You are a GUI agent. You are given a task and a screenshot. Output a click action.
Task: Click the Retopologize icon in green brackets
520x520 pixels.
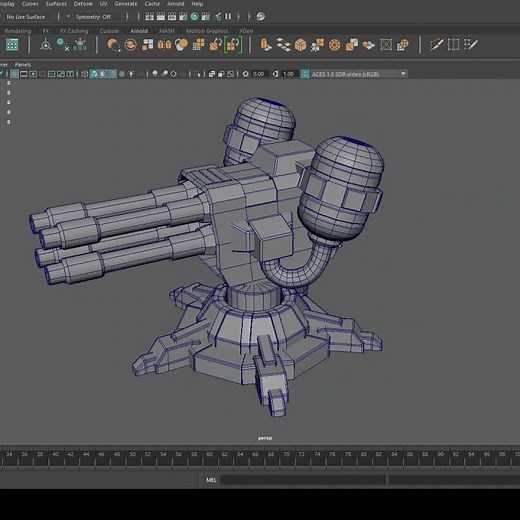point(233,44)
